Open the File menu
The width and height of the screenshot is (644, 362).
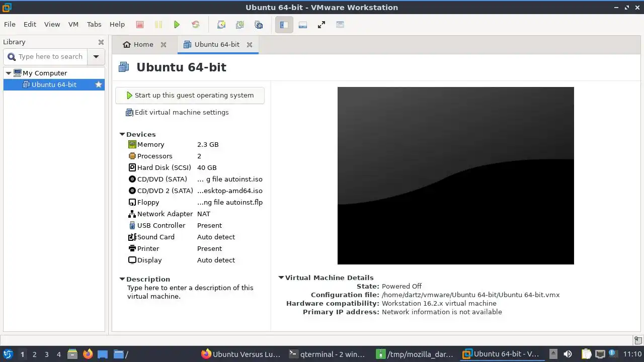[10, 24]
